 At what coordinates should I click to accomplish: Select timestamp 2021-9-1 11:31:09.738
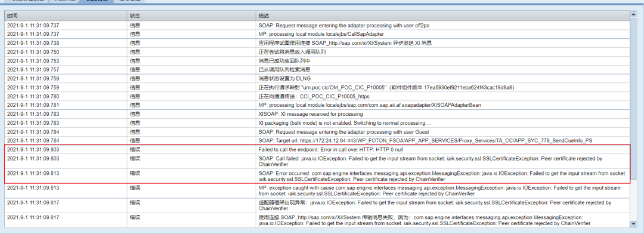33,43
